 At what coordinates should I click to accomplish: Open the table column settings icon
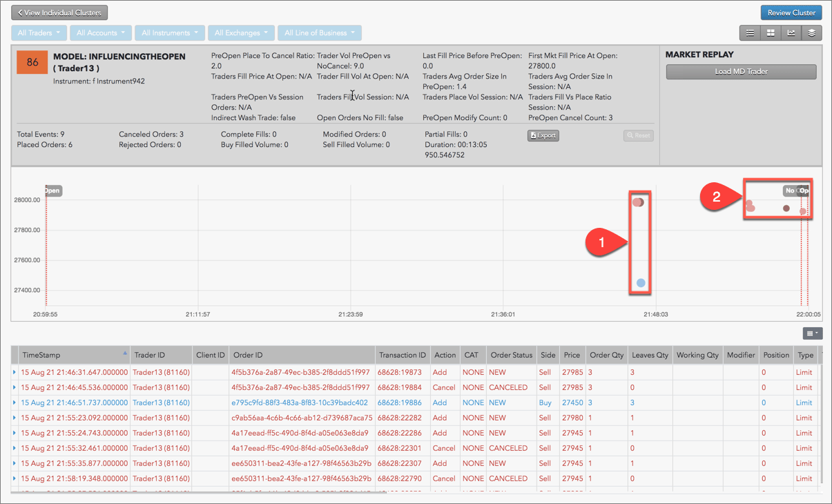click(812, 333)
